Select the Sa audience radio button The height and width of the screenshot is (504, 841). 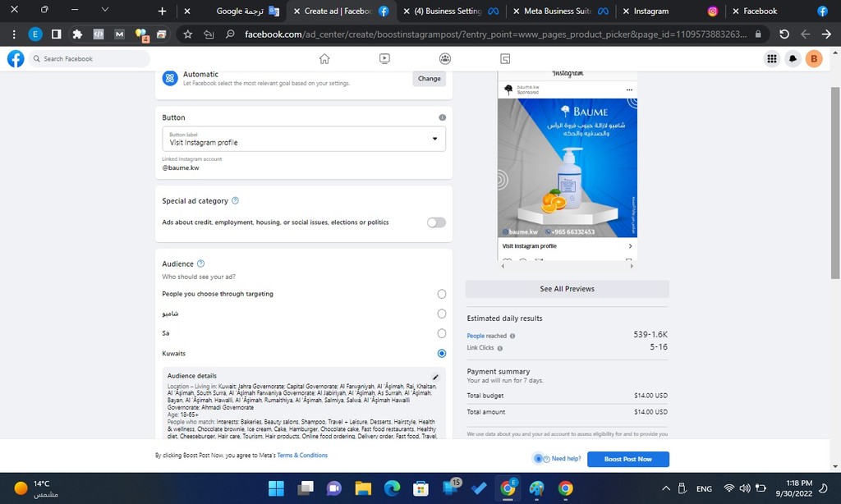(441, 333)
